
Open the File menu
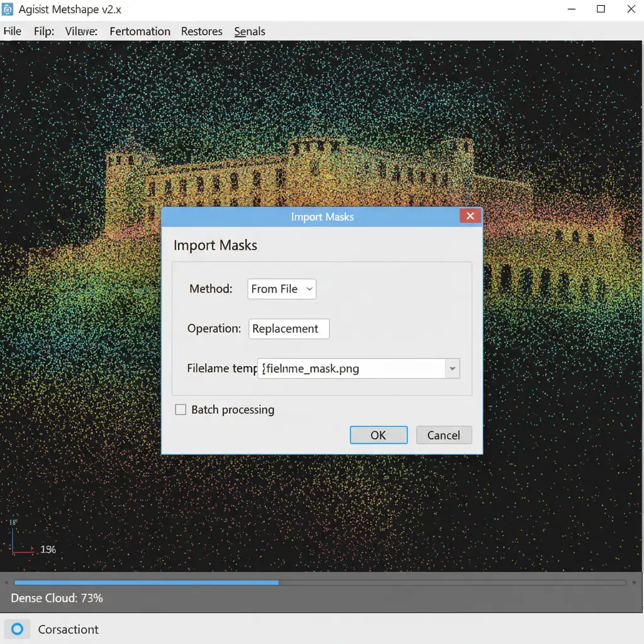(12, 31)
